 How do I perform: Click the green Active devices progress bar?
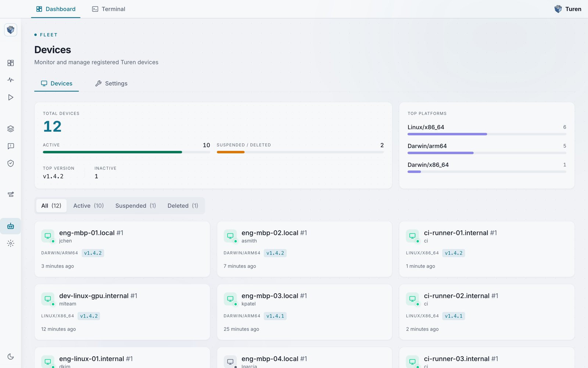pos(112,152)
